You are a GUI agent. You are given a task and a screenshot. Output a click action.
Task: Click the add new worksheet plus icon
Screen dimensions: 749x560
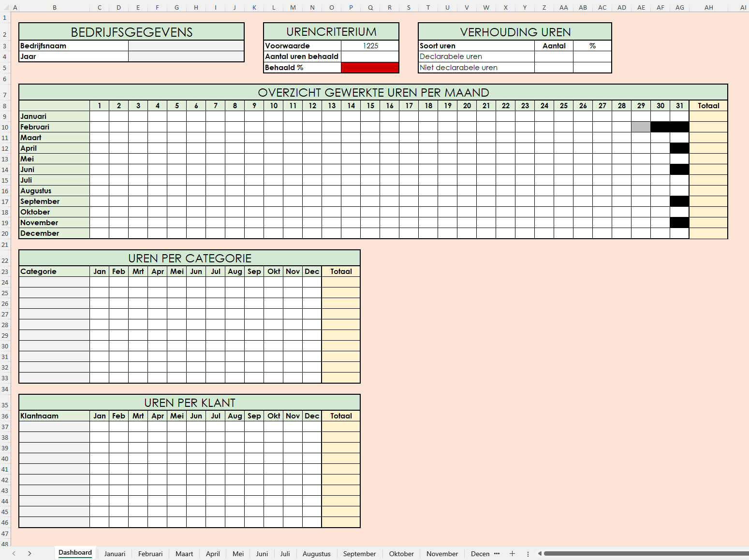click(x=512, y=554)
